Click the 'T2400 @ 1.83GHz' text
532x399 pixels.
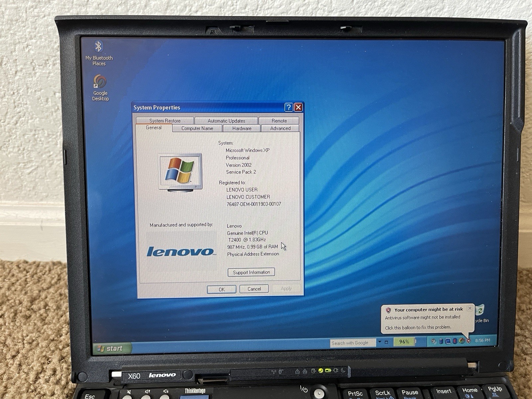247,240
